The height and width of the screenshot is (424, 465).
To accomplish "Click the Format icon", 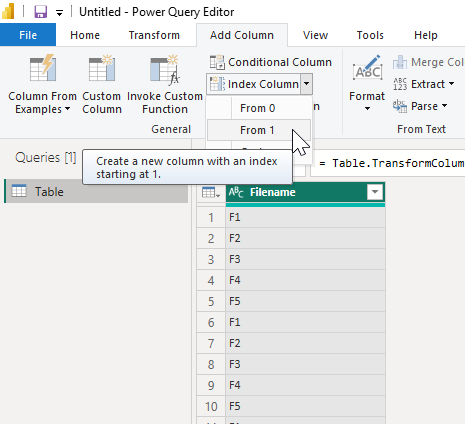I will 367,69.
